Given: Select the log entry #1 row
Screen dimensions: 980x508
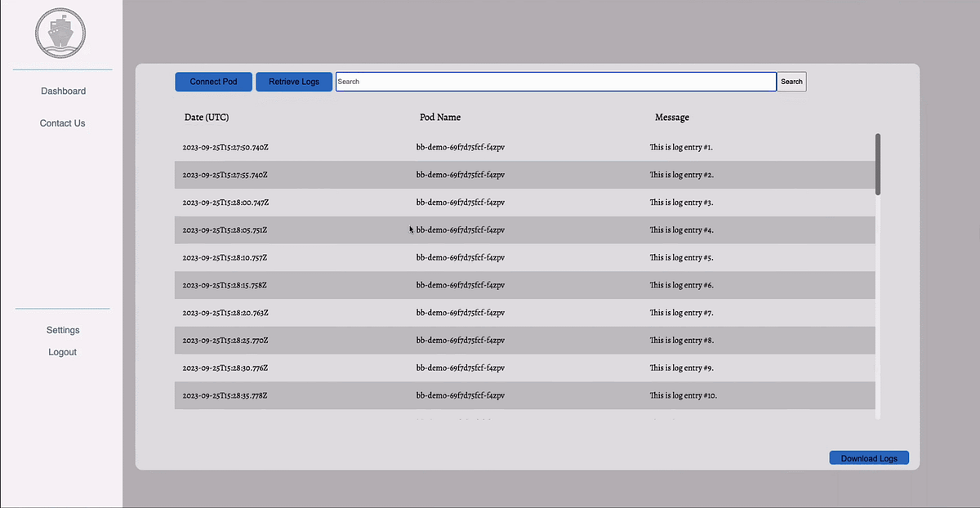Looking at the screenshot, I should point(523,147).
